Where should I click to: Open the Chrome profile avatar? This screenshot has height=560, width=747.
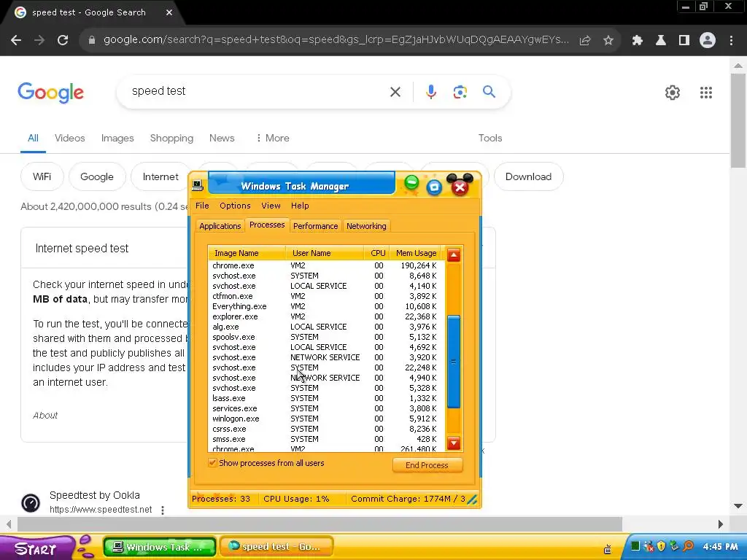(x=708, y=41)
